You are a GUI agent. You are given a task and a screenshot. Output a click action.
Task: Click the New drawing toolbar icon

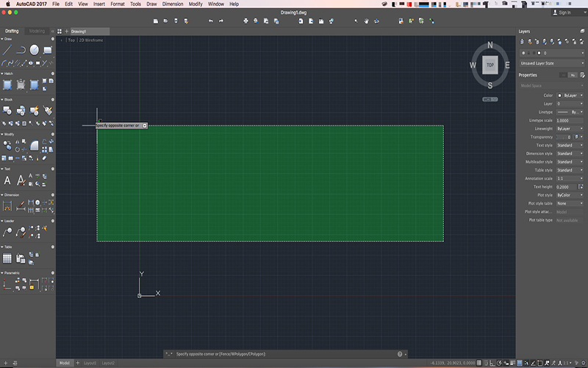tap(156, 21)
